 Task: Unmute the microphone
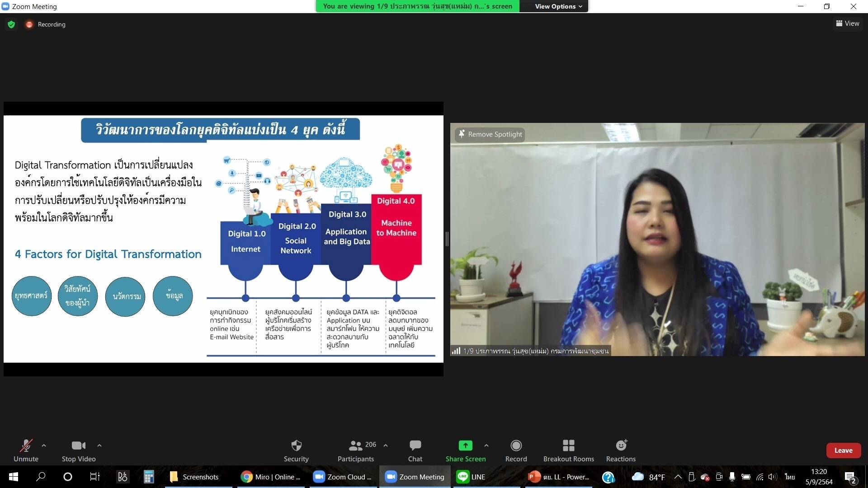pos(26,450)
